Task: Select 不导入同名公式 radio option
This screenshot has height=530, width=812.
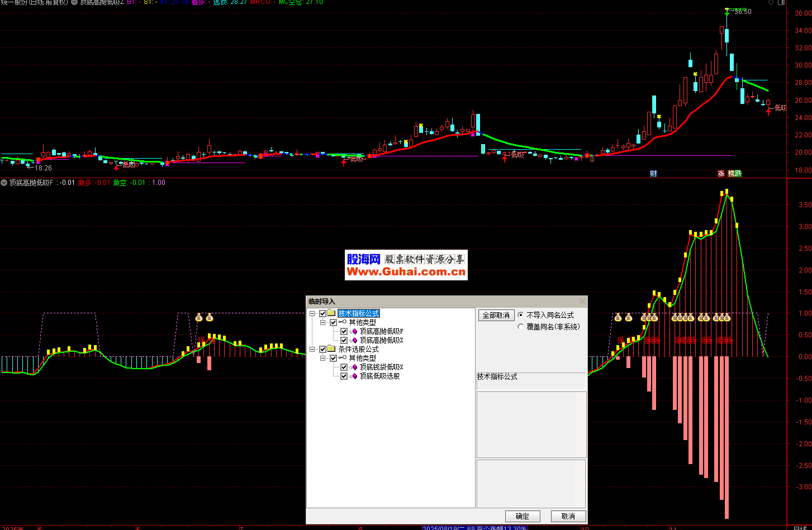Action: click(521, 315)
